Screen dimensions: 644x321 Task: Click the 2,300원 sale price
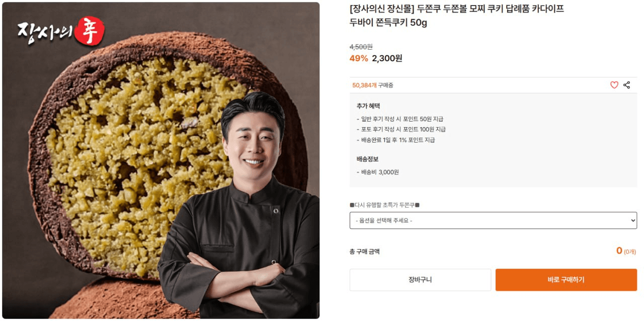(387, 58)
